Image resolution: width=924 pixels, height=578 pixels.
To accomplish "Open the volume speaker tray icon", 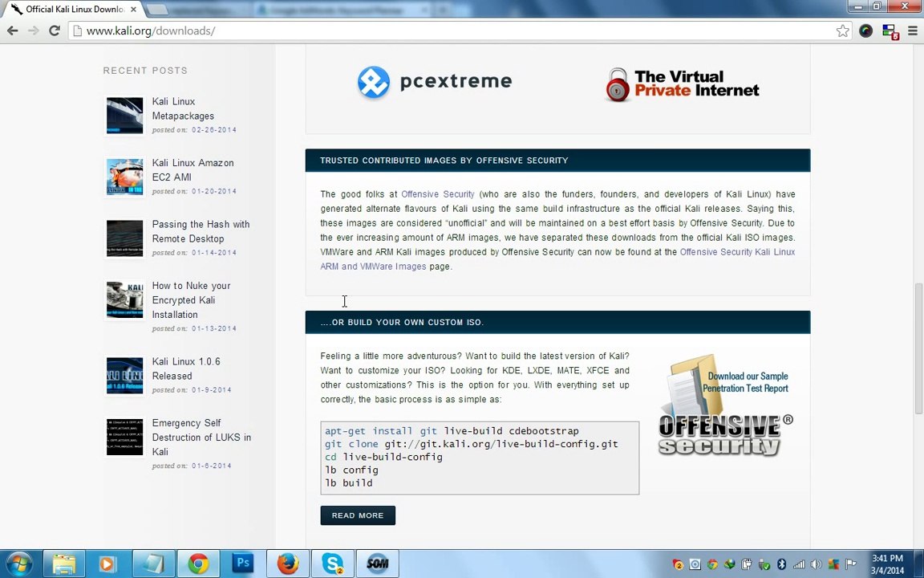I will (817, 564).
